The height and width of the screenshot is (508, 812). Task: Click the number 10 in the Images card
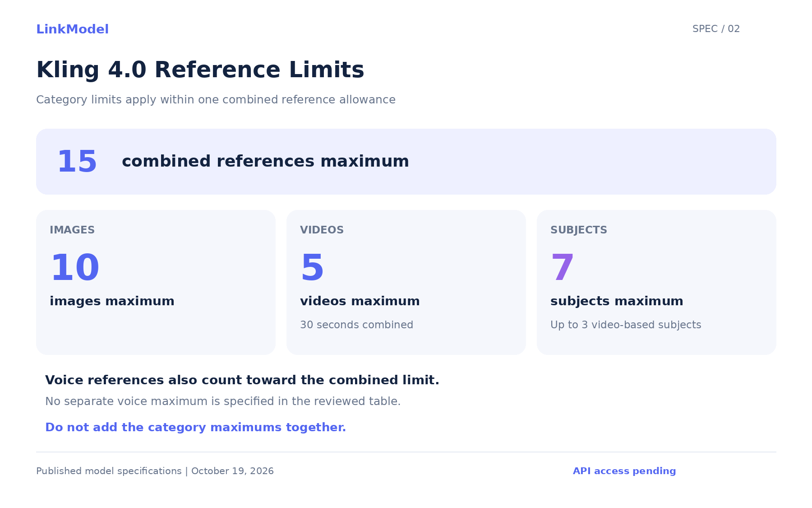click(x=75, y=268)
